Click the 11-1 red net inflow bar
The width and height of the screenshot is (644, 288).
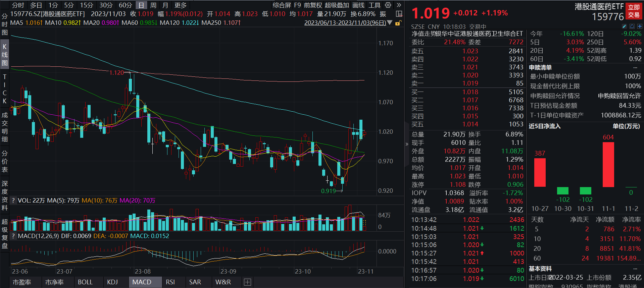[x=608, y=165]
